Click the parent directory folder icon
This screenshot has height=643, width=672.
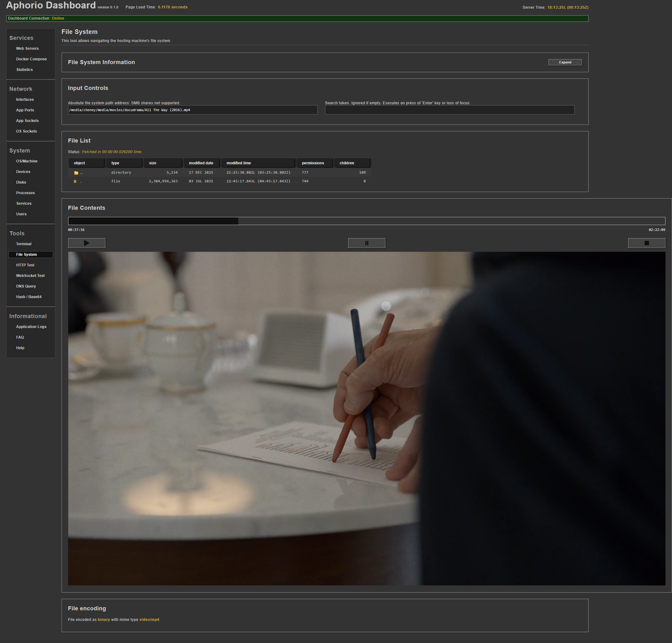76,173
